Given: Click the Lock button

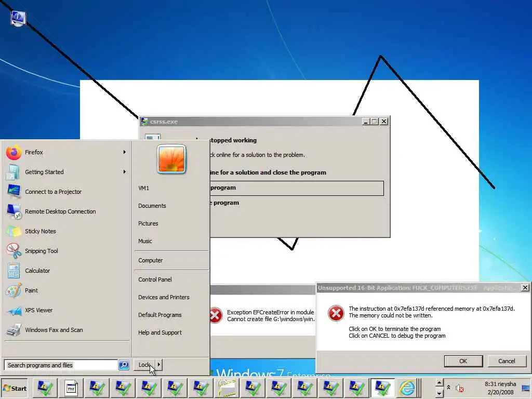Looking at the screenshot, I should coord(145,365).
